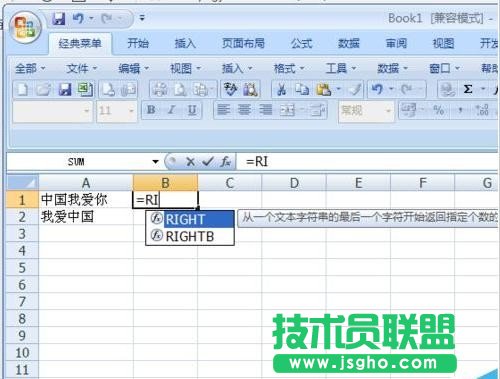Apply comma style formatting
The image size is (500, 379).
pyautogui.click(x=460, y=110)
